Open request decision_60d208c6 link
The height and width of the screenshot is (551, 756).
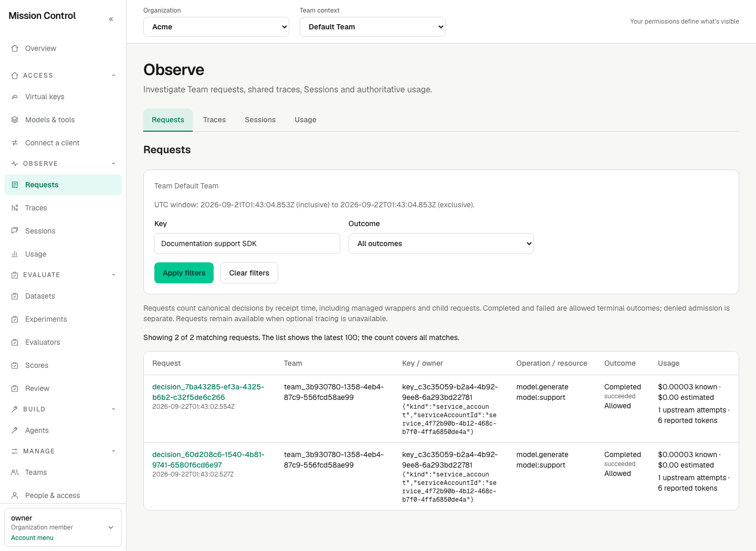(x=208, y=460)
